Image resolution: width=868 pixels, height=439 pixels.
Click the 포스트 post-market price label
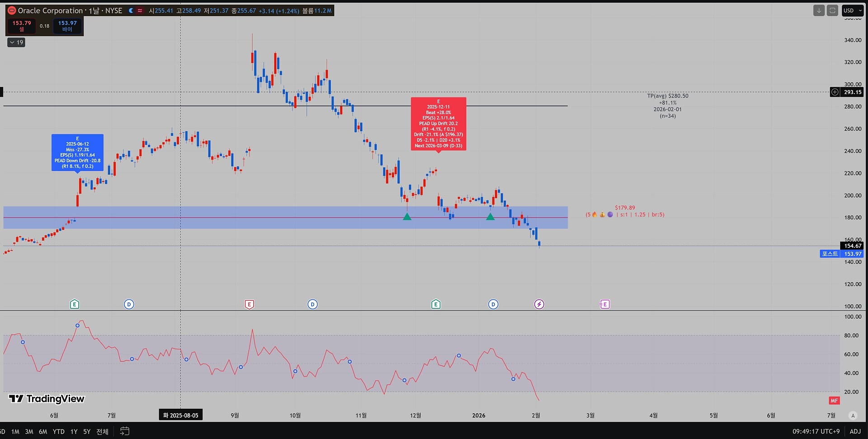tap(830, 254)
